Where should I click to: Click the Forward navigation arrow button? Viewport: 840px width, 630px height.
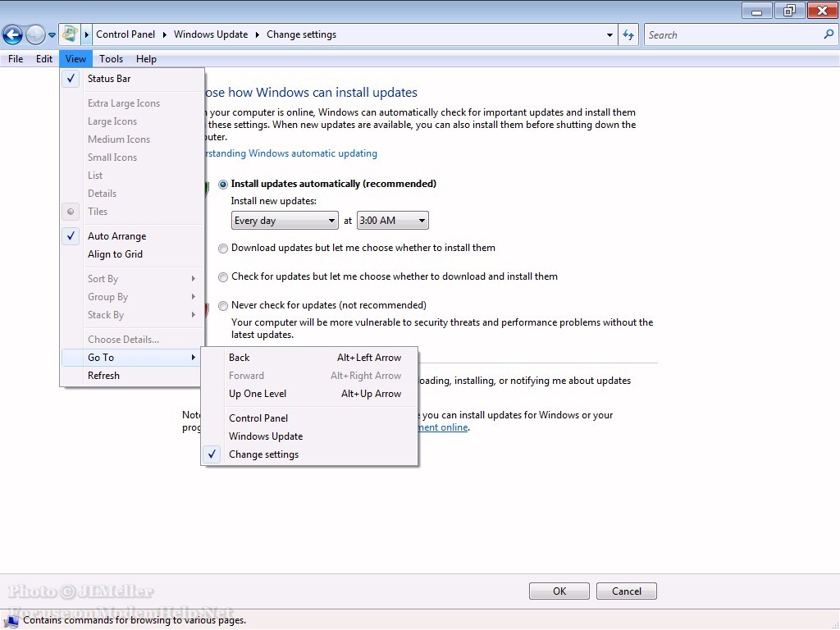pos(35,34)
